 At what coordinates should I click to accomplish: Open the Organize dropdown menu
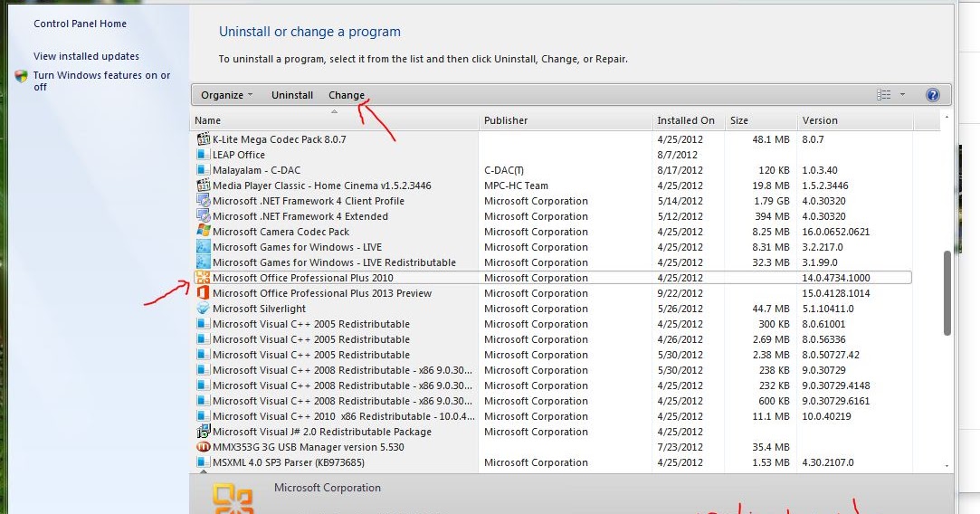pyautogui.click(x=227, y=95)
